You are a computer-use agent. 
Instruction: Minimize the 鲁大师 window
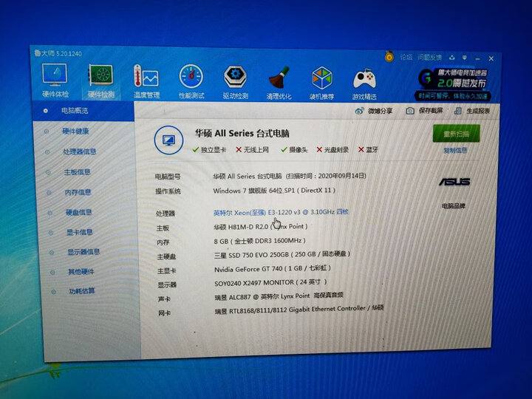(478, 58)
